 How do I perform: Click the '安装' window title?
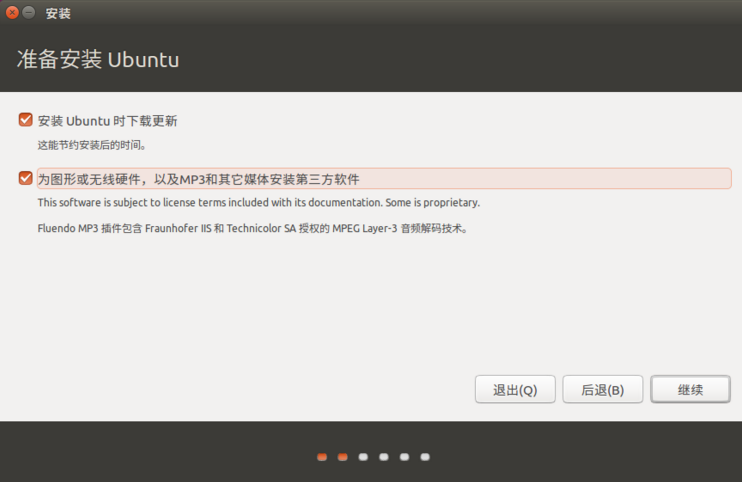(x=58, y=14)
